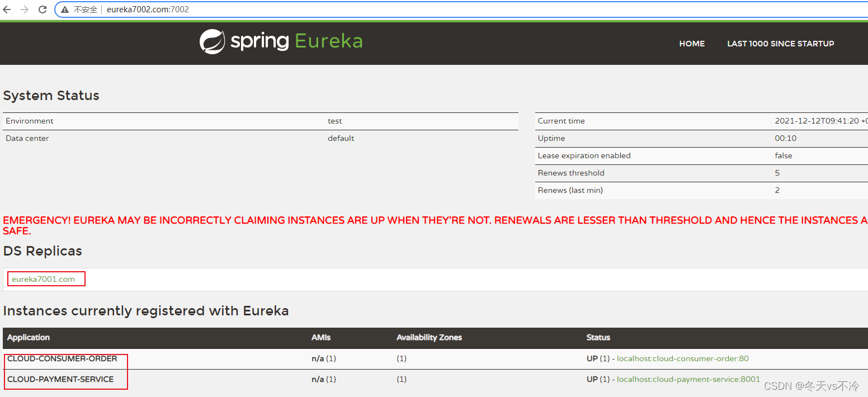
Task: Select the Uptime label
Action: click(x=551, y=138)
